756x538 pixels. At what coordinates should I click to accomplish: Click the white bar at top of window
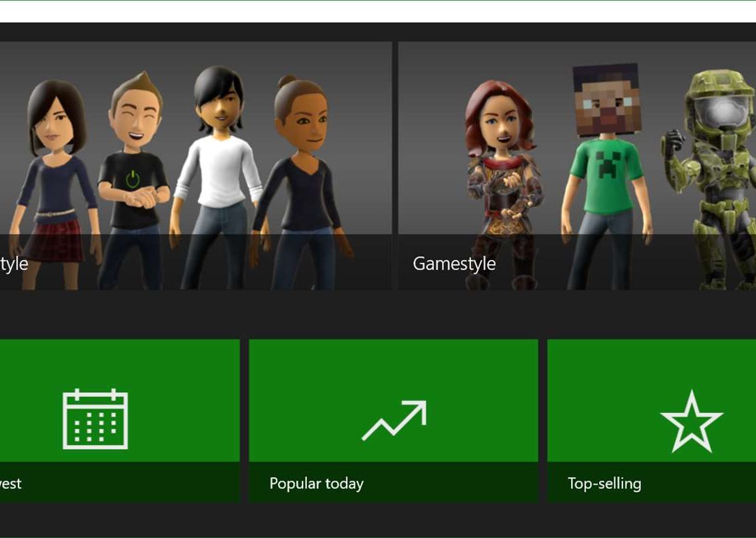(378, 11)
